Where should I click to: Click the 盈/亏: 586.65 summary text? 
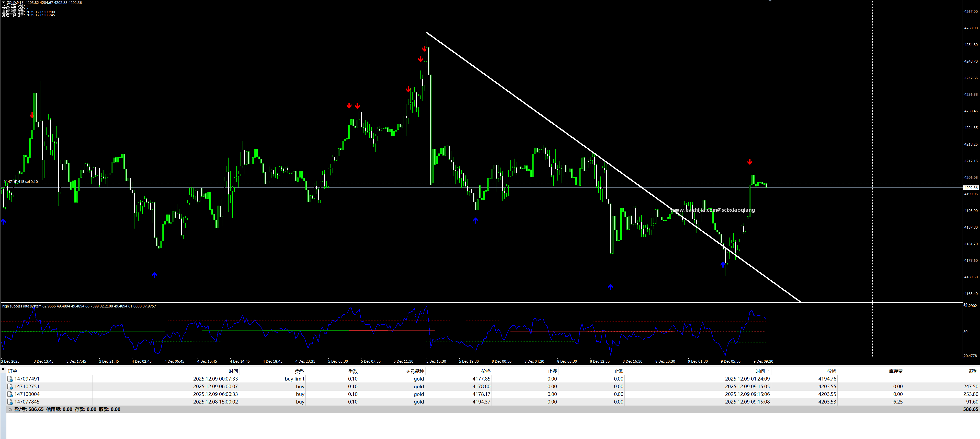pyautogui.click(x=29, y=409)
